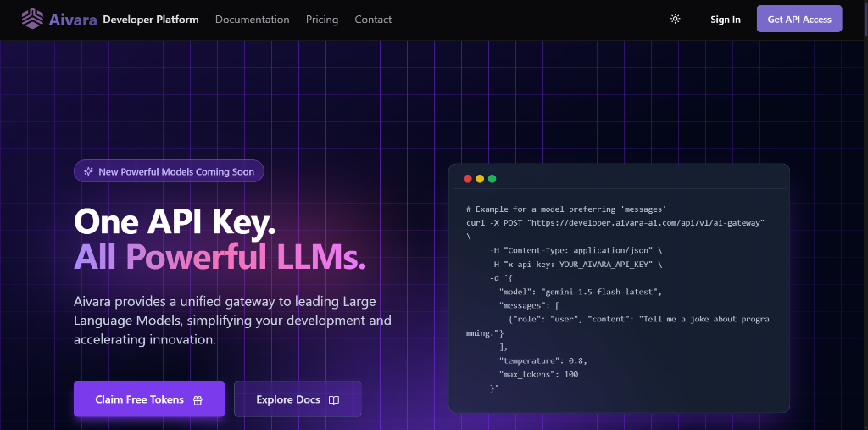Click the Get API Access button
The image size is (868, 430).
tap(799, 19)
